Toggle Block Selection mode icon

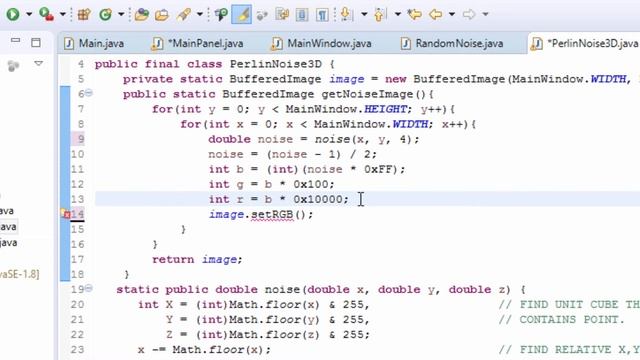(x=302, y=15)
